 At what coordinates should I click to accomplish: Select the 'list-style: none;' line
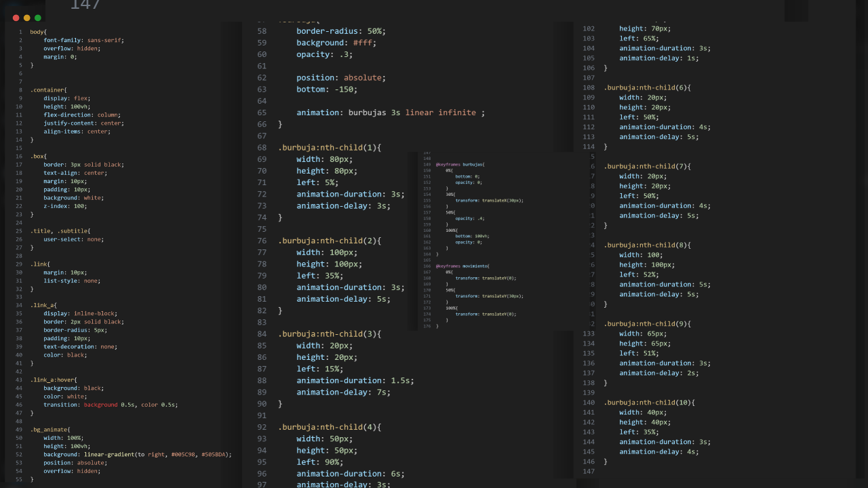tap(72, 281)
